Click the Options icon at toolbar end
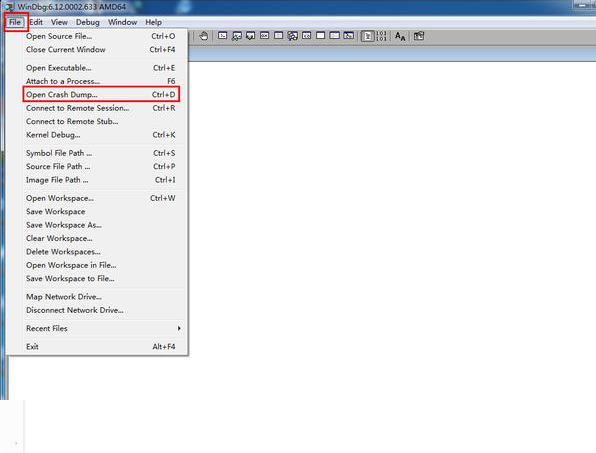 pos(419,36)
